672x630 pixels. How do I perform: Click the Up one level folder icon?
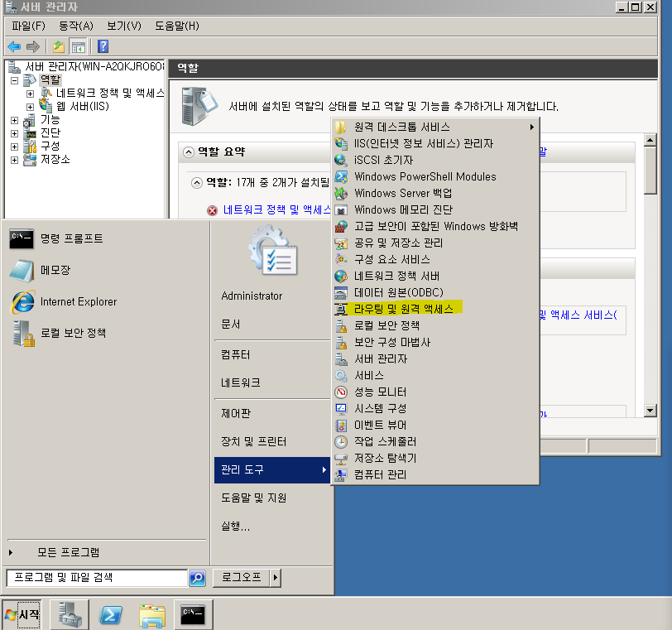tap(58, 46)
